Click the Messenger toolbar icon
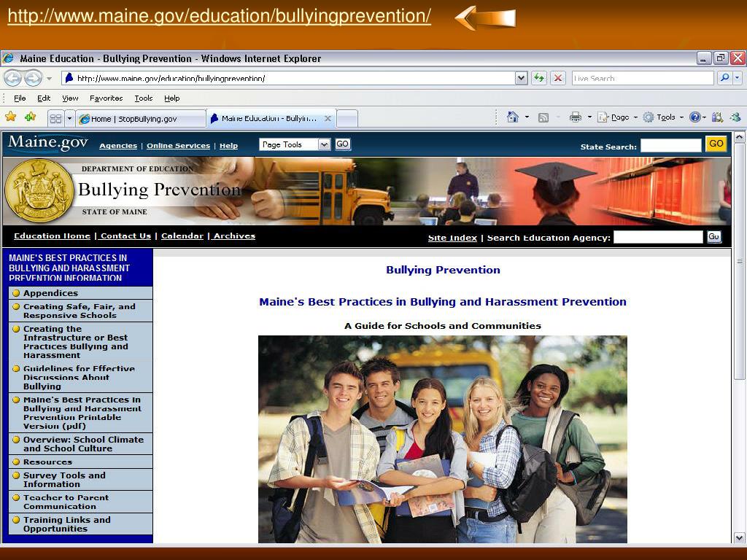The width and height of the screenshot is (747, 560). pos(735,117)
